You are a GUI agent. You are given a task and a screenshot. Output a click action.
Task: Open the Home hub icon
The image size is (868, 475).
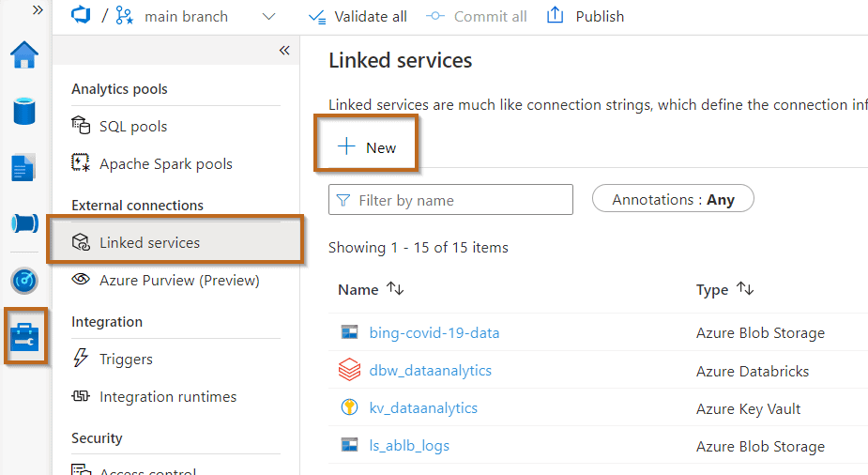tap(24, 54)
